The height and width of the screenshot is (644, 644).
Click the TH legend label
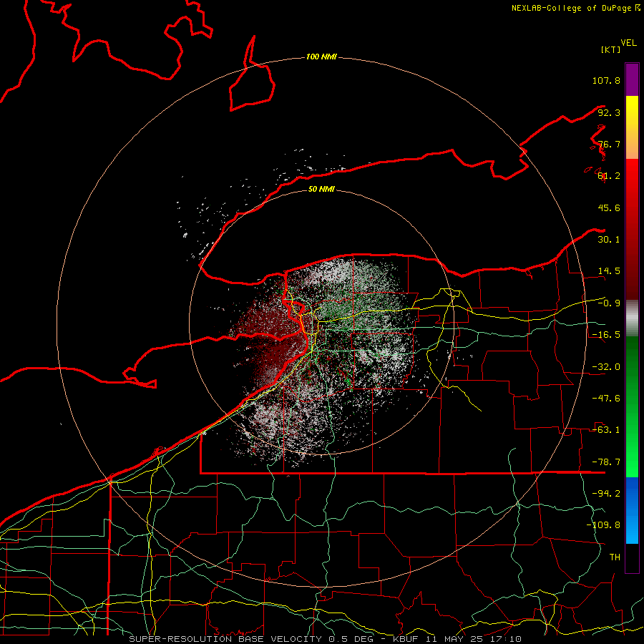click(x=615, y=557)
